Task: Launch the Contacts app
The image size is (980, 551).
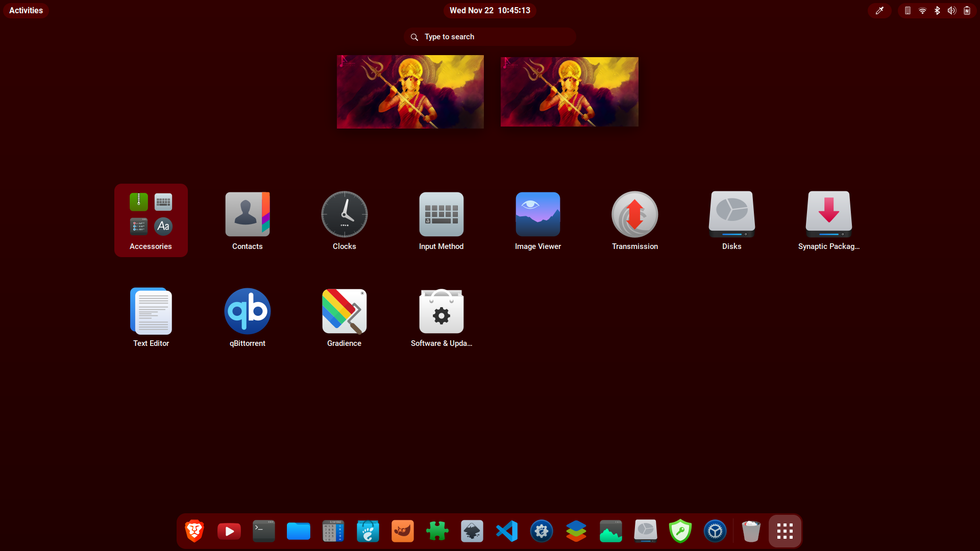Action: tap(248, 220)
